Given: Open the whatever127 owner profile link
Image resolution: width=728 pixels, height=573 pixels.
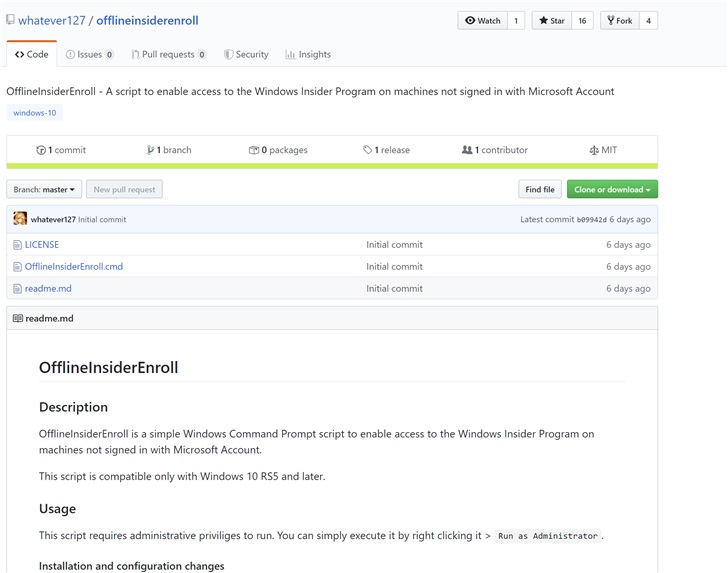Looking at the screenshot, I should pyautogui.click(x=52, y=20).
